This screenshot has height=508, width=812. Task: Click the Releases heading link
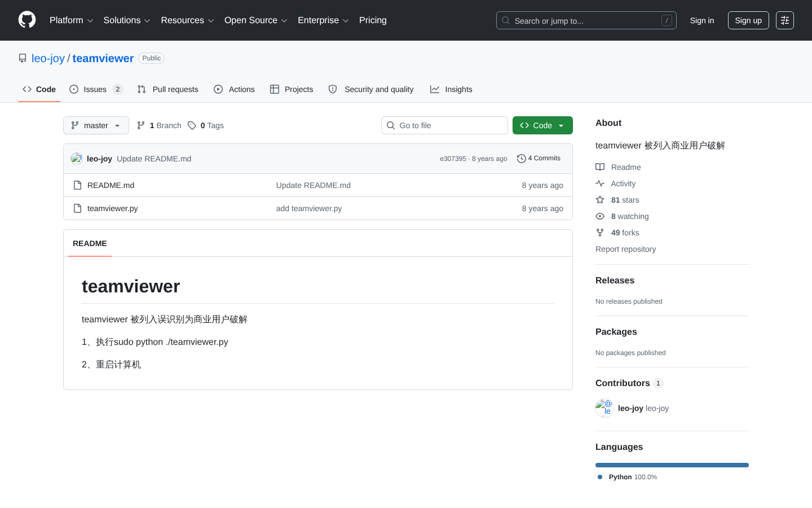(615, 281)
